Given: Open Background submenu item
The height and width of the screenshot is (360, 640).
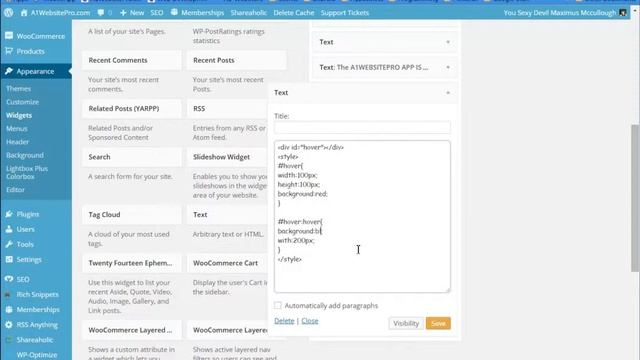Looking at the screenshot, I should pyautogui.click(x=25, y=155).
